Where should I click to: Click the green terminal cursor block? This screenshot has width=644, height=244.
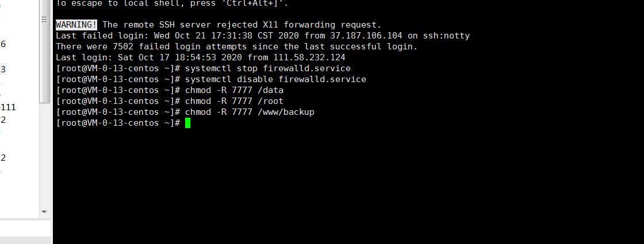(187, 123)
